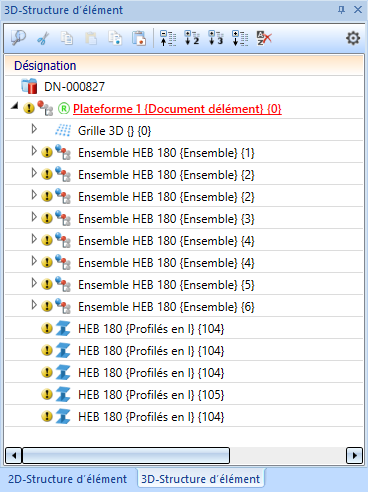Screen dimensions: 368x492
Task: Click I-beam profile icon on HEB 180 {105}
Action: click(63, 395)
